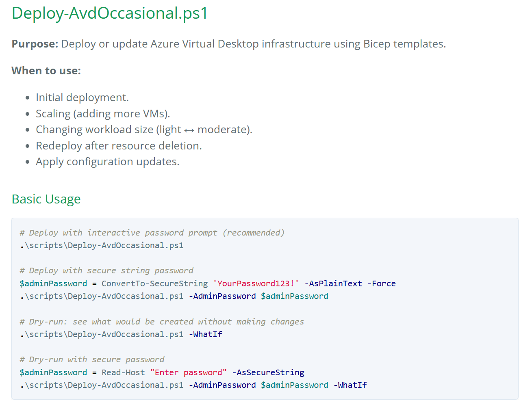Select the -AsPlainText parameter text
532x411 pixels.
(333, 283)
